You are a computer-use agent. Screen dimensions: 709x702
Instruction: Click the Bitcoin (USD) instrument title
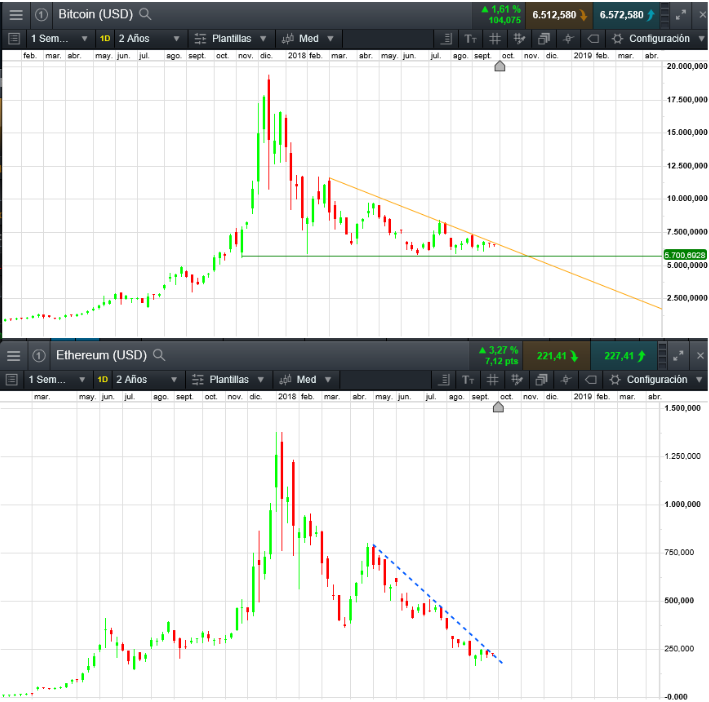95,14
